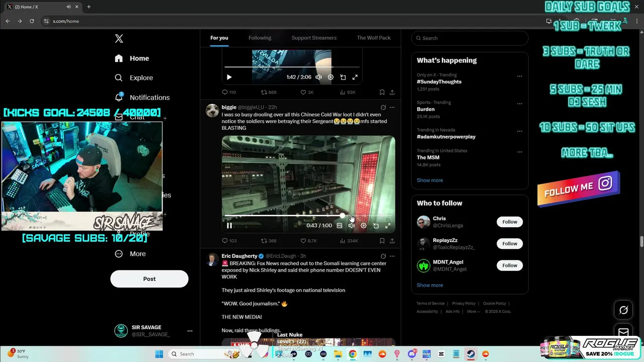This screenshot has width=644, height=362.
Task: Open Steam from the taskbar
Action: 470,354
